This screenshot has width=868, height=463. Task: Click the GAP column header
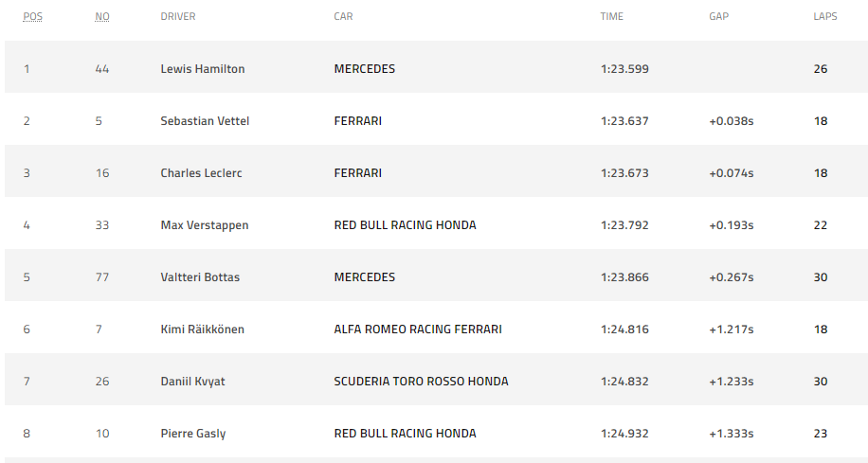[x=719, y=17]
